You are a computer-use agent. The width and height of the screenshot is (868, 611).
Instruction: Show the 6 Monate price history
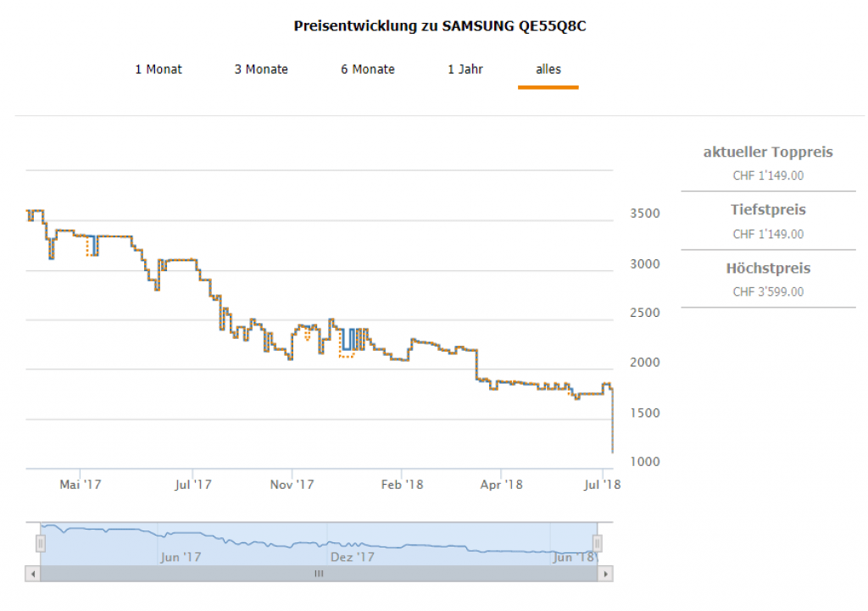pyautogui.click(x=368, y=69)
